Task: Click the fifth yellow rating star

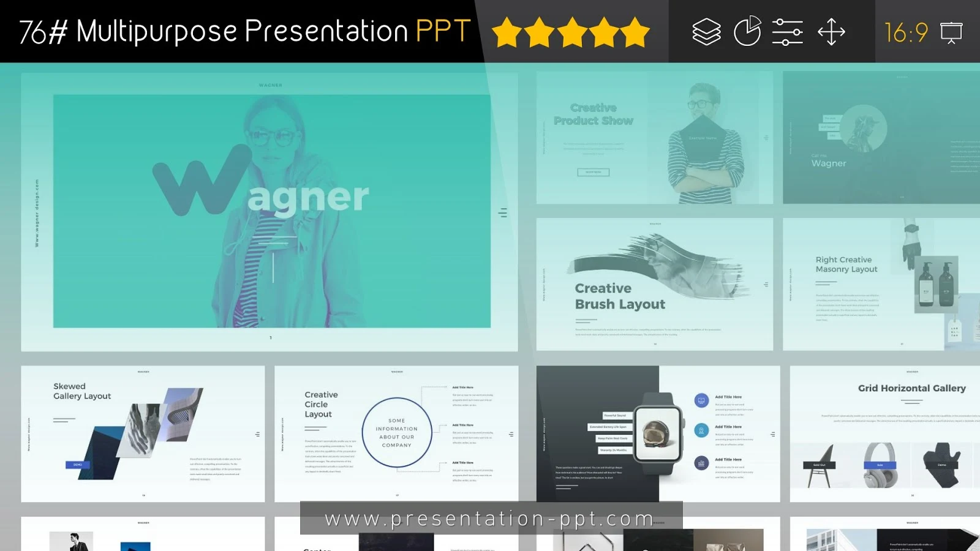Action: pyautogui.click(x=635, y=32)
